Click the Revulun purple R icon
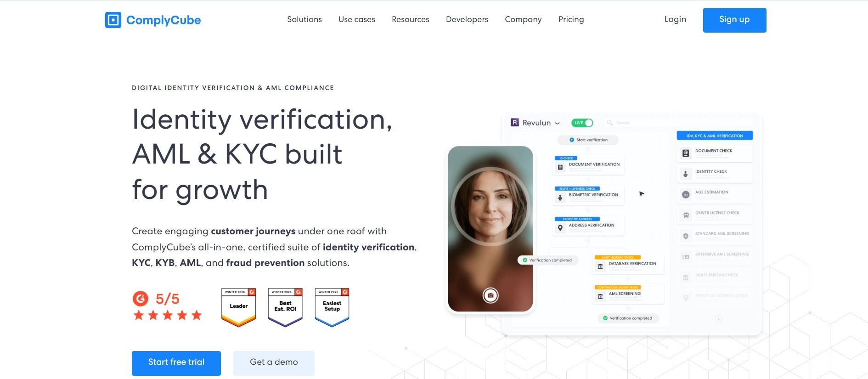 [515, 122]
